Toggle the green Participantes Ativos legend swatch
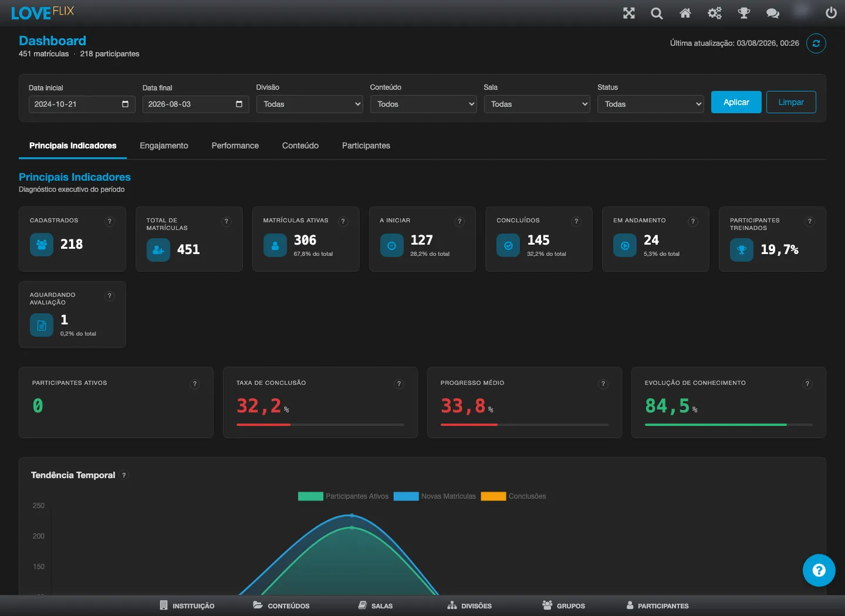Image resolution: width=845 pixels, height=616 pixels. point(310,496)
